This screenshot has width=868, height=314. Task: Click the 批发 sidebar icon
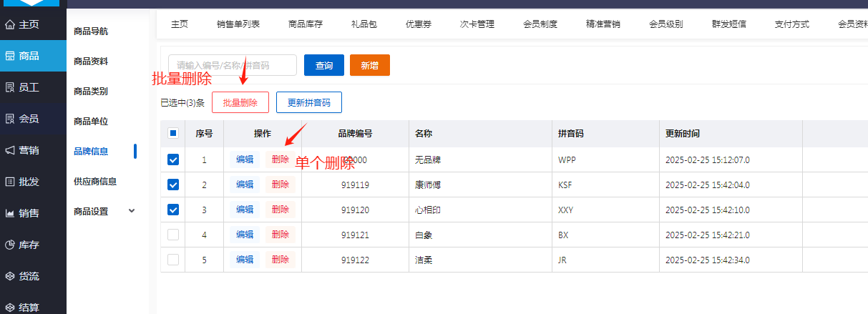click(x=10, y=182)
